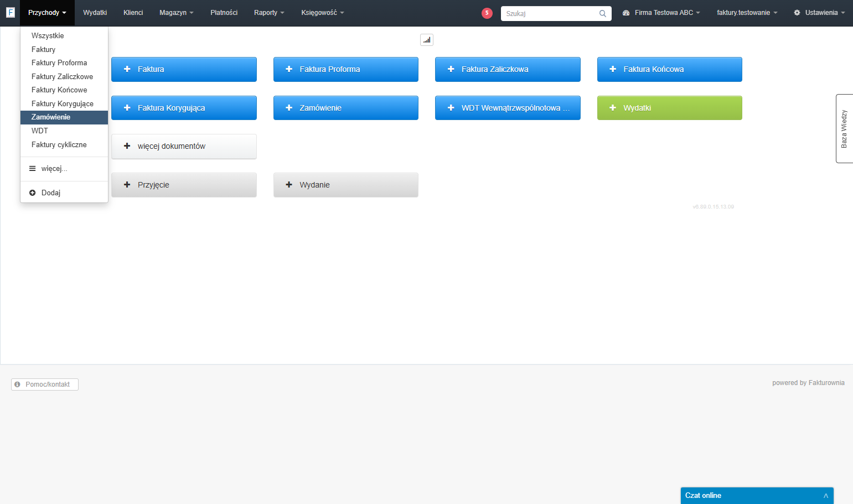The width and height of the screenshot is (853, 504).
Task: Add a new Faktura Korygująca
Action: click(184, 108)
